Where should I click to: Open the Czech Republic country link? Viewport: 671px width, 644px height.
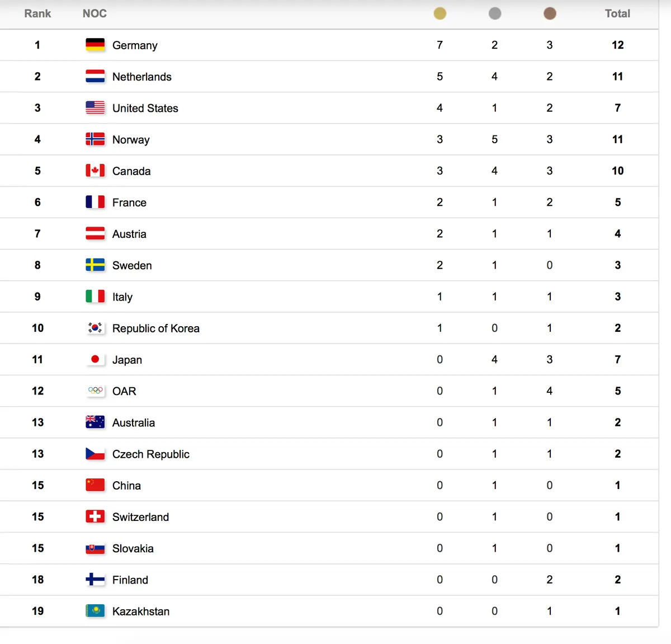151,454
